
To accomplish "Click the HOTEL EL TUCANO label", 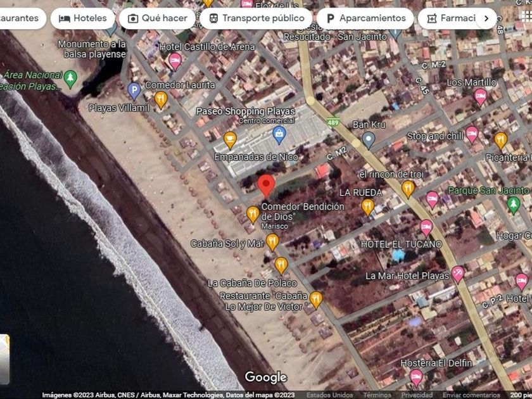I will pyautogui.click(x=402, y=244).
